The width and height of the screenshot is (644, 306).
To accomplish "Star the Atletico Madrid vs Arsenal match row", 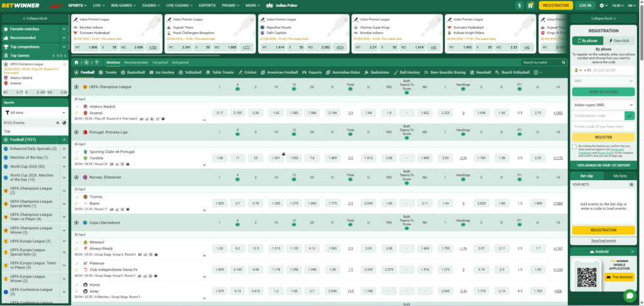I will coord(76,113).
